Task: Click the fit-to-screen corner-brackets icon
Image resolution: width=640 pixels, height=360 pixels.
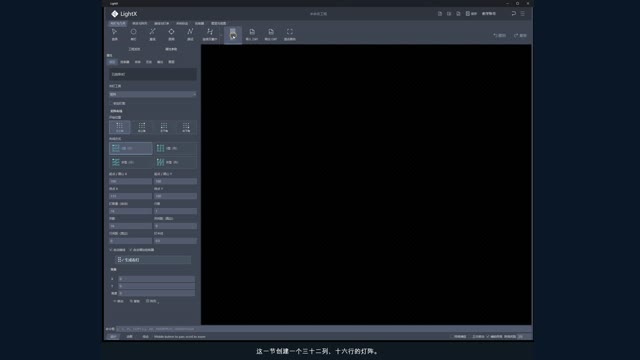Action: coord(289,34)
